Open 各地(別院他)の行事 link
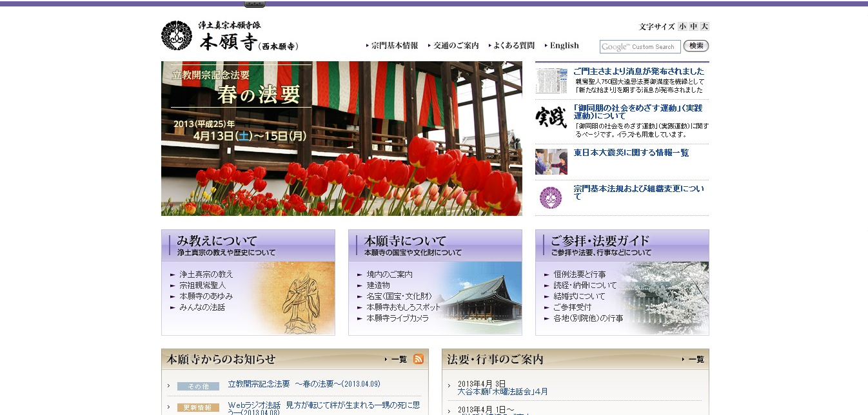The image size is (868, 415). coord(588,318)
